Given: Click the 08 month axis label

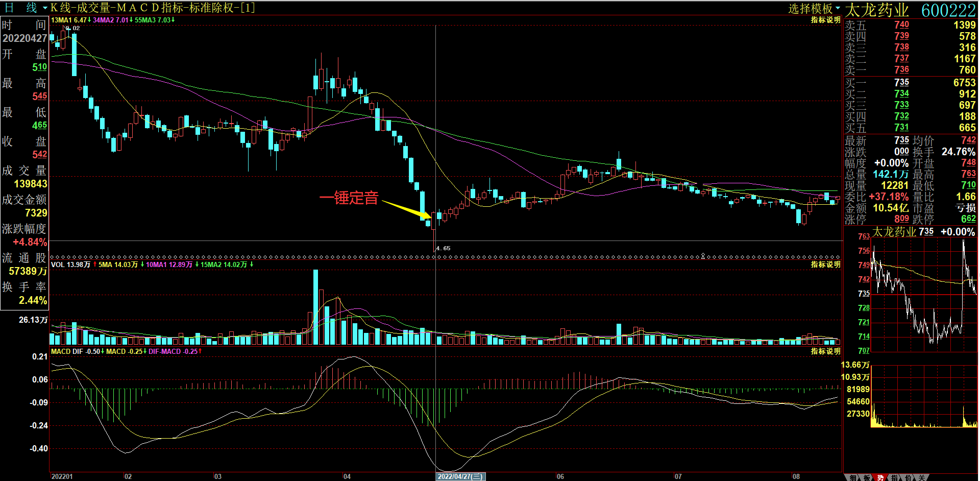Looking at the screenshot, I should tap(796, 476).
